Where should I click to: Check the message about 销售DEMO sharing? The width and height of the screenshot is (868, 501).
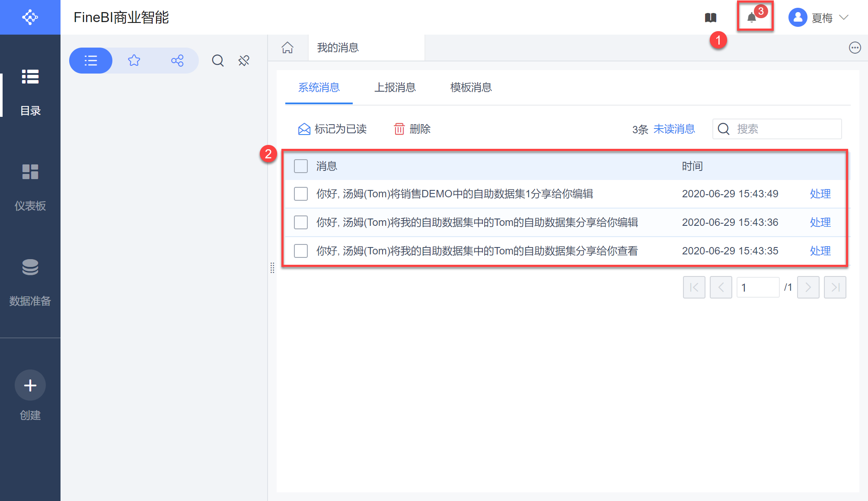(301, 194)
